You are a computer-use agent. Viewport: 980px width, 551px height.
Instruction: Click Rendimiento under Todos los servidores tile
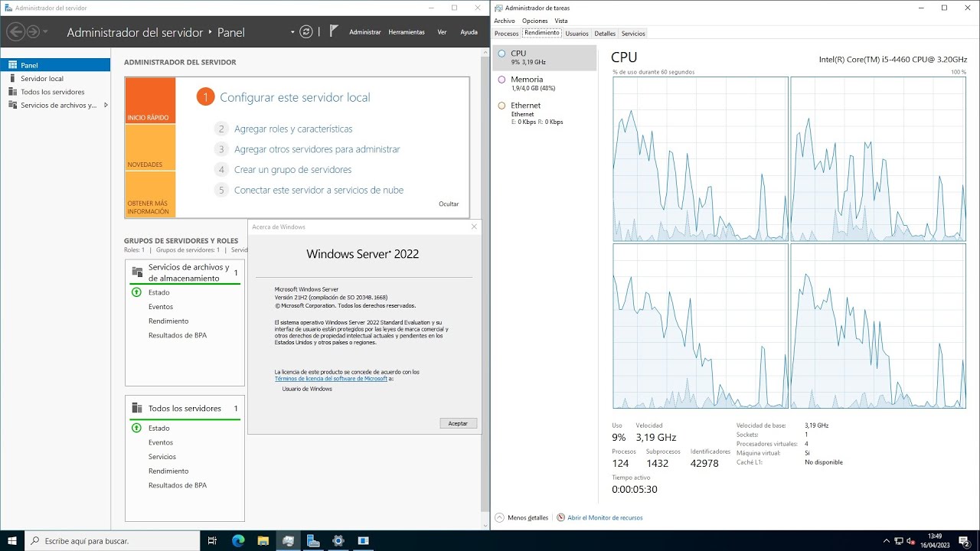click(168, 471)
